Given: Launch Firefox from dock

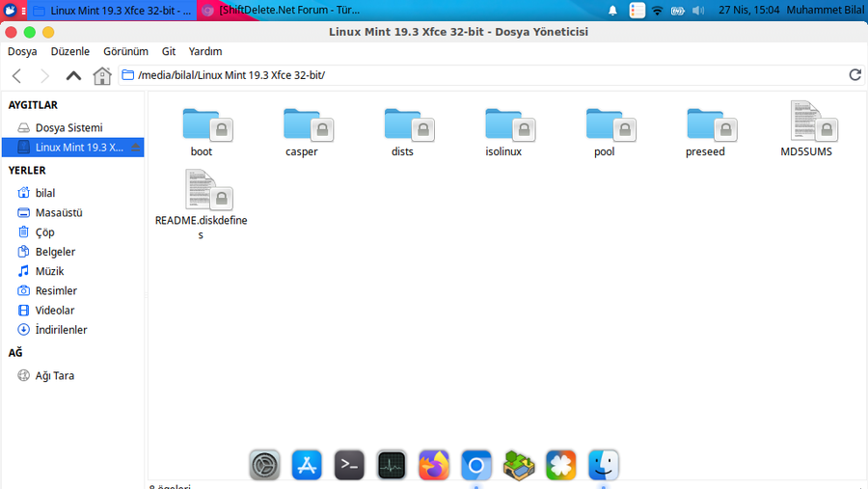Looking at the screenshot, I should [x=434, y=465].
